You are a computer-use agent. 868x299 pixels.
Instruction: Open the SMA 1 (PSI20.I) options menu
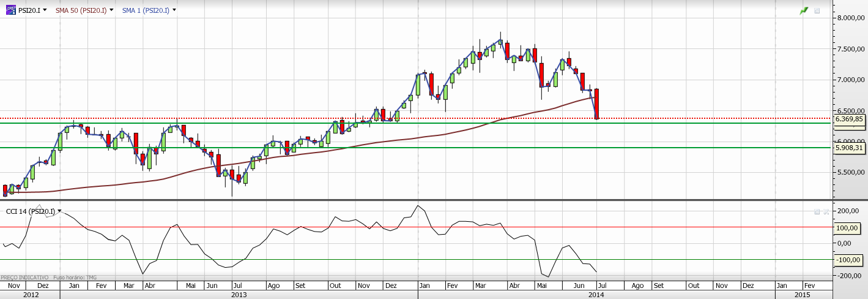174,10
